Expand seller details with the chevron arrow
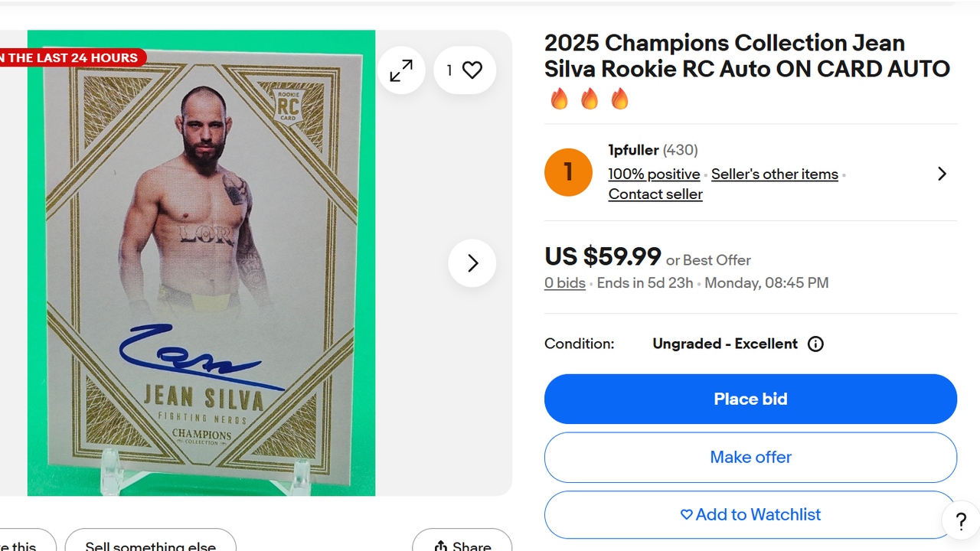The height and width of the screenshot is (551, 980). tap(942, 174)
